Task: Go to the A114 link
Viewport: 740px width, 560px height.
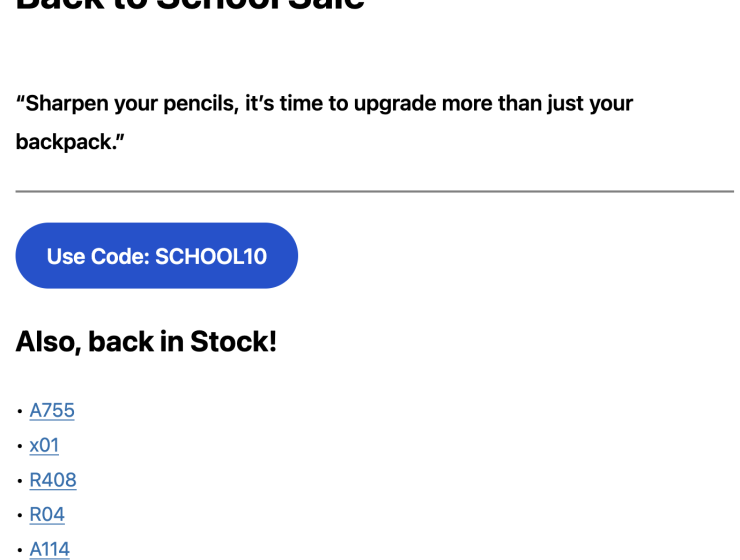Action: [50, 548]
